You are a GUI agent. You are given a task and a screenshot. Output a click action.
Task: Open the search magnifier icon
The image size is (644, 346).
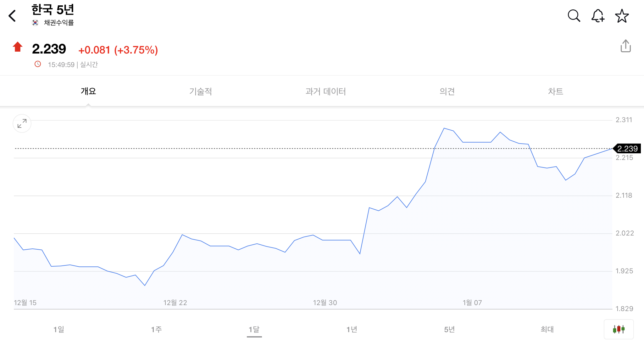pyautogui.click(x=574, y=16)
